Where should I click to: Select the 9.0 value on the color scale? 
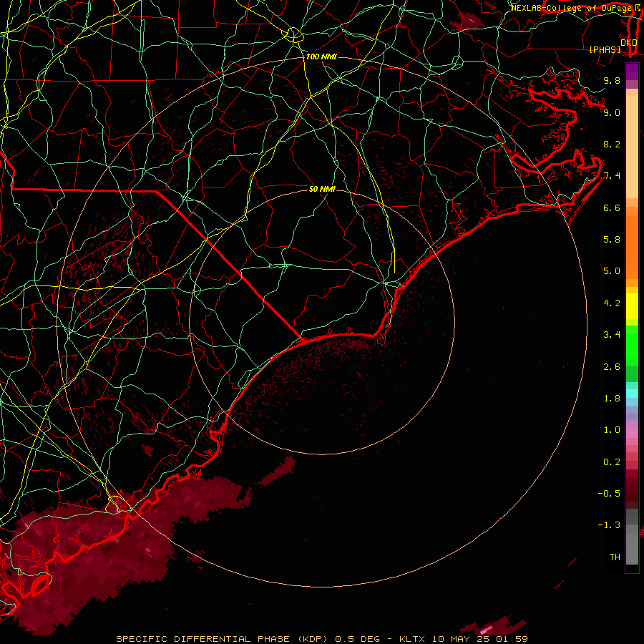(612, 112)
